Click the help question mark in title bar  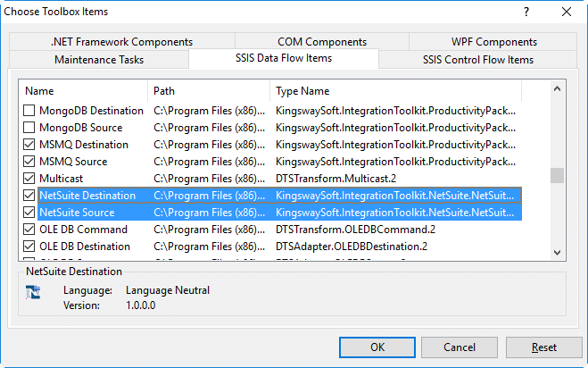526,12
